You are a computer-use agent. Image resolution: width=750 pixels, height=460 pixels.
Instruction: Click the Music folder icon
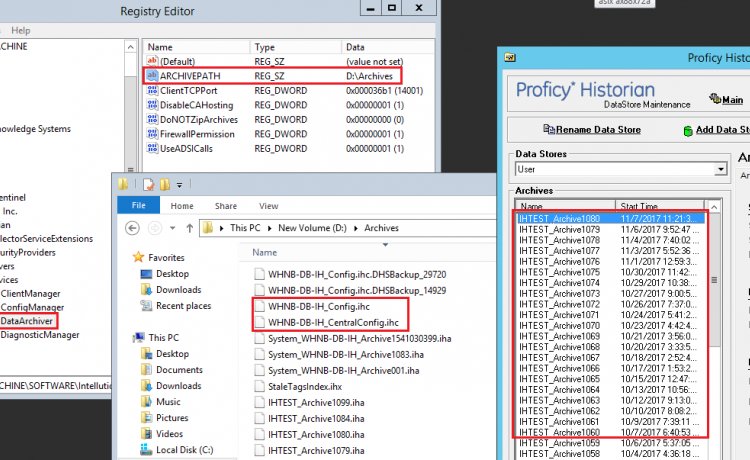(x=146, y=402)
